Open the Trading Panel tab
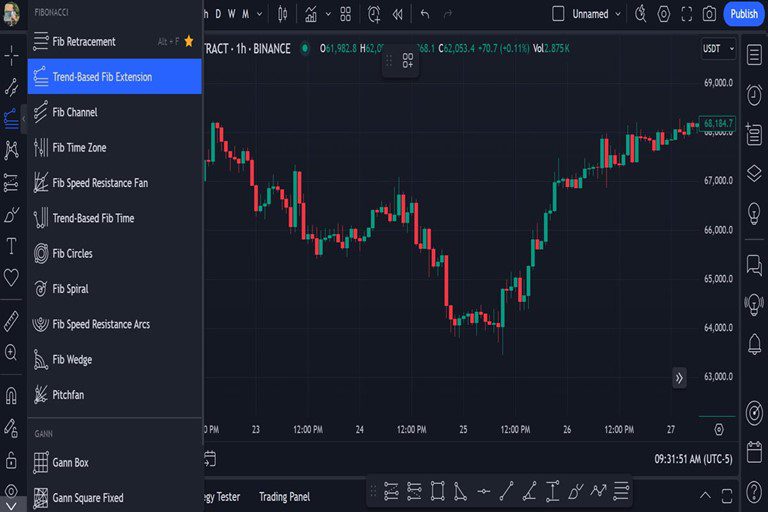The image size is (768, 512). [x=285, y=497]
